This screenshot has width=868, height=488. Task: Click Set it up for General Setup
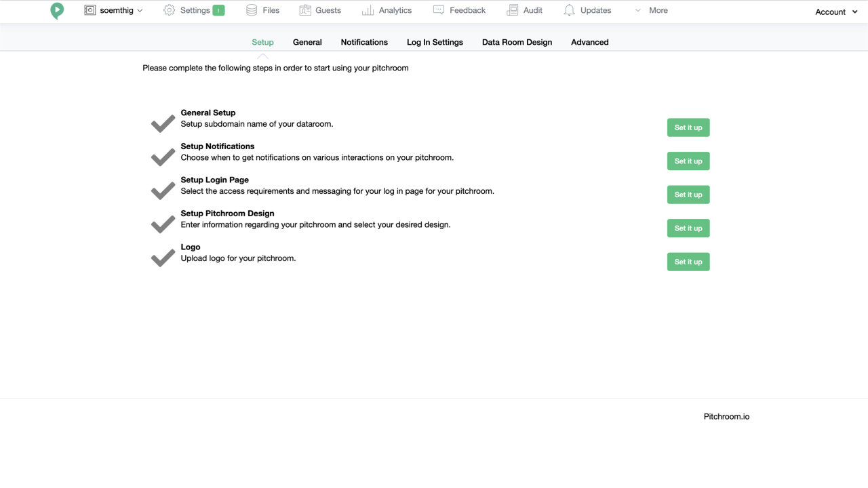(x=688, y=127)
